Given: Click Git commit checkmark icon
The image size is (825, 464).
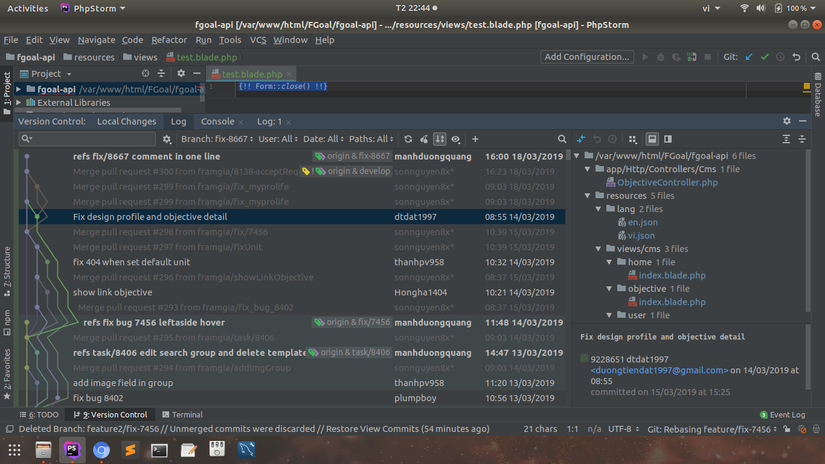Looking at the screenshot, I should click(x=764, y=57).
